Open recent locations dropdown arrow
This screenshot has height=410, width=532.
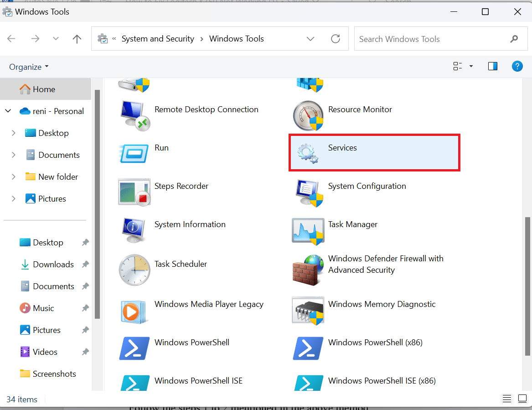56,39
